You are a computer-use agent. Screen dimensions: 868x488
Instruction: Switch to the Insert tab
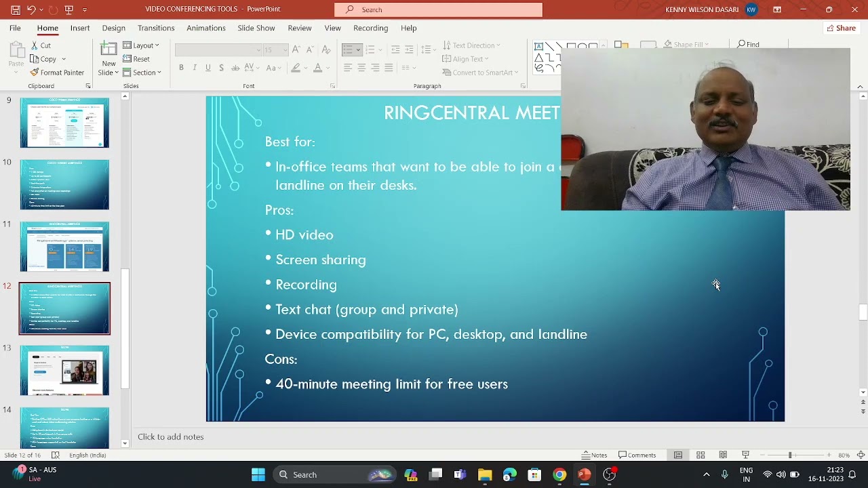[x=80, y=28]
